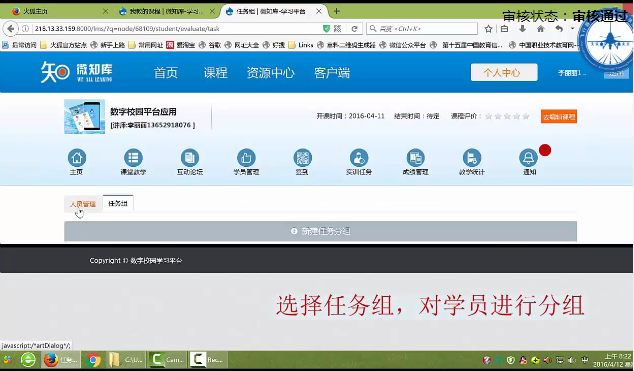
Task: Click the 数字校园平台应用 course title
Action: (x=143, y=112)
